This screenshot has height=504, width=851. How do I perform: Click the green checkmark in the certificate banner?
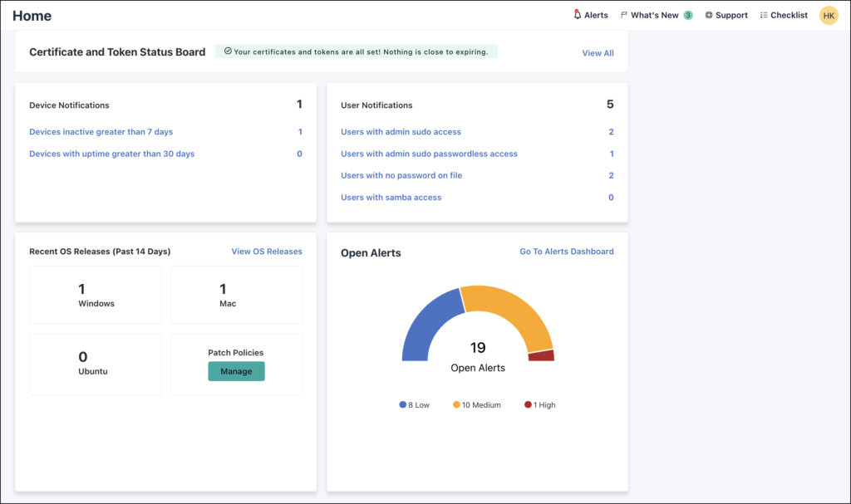tap(226, 51)
